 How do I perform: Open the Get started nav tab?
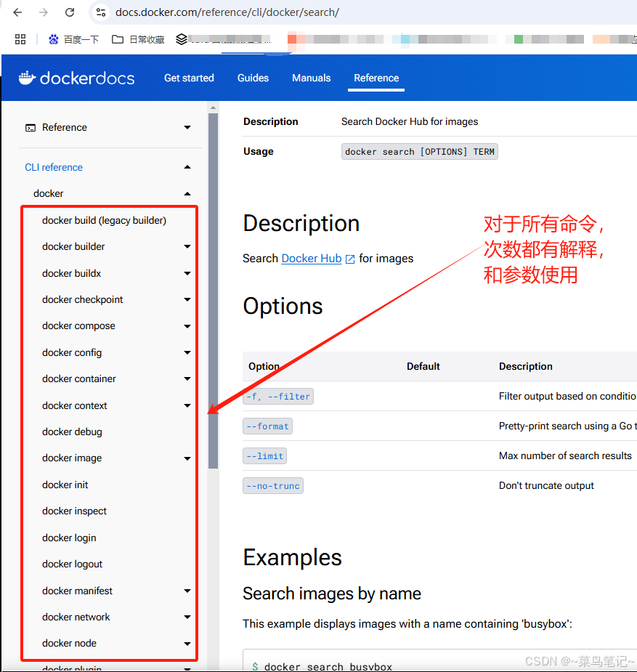coord(189,78)
